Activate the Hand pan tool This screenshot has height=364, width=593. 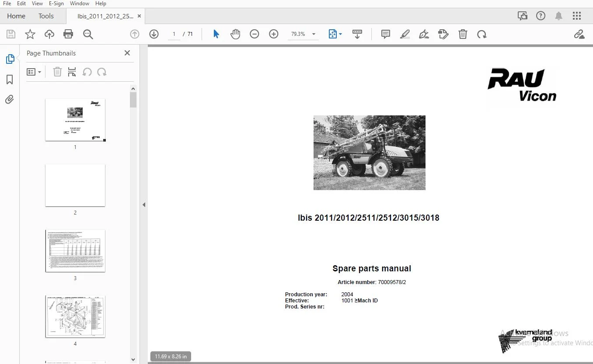[x=235, y=34]
